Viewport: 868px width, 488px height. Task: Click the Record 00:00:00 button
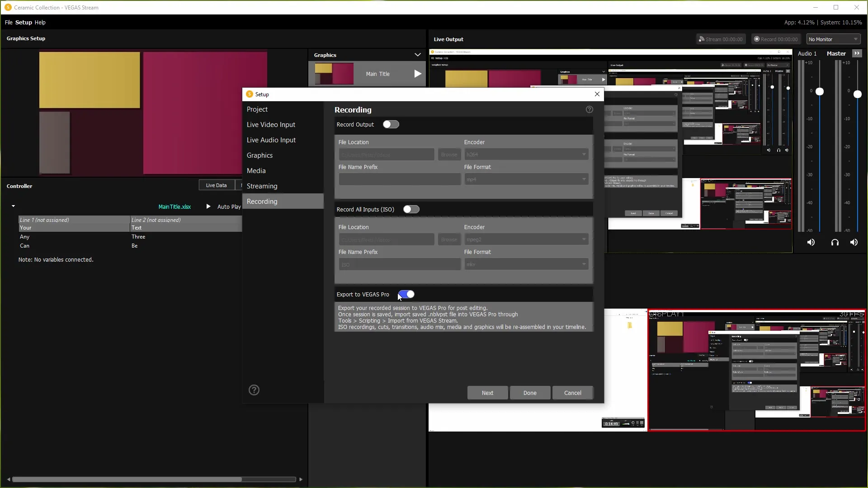[776, 39]
